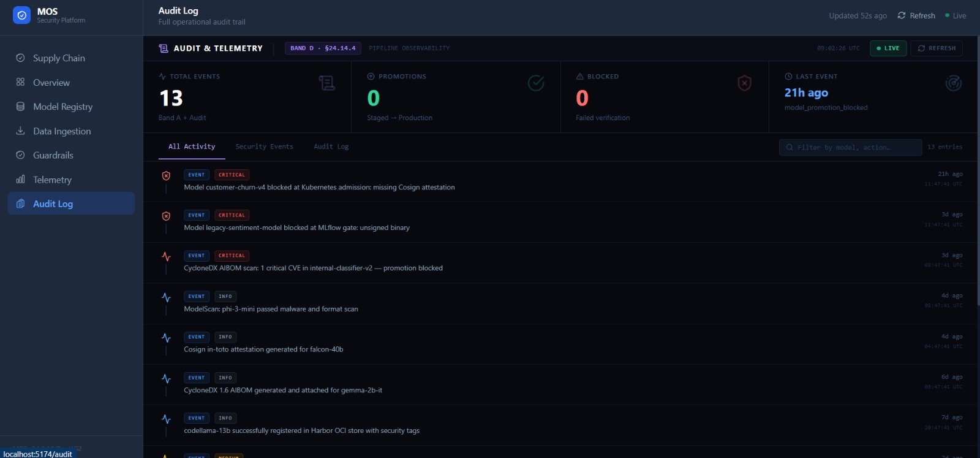The height and width of the screenshot is (458, 980).
Task: Click the CRITICAL badge on customer-churn-v4 event
Action: pos(232,175)
